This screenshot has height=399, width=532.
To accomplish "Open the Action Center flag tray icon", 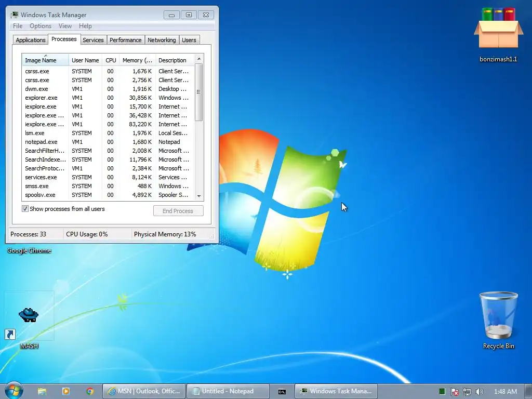I will 454,392.
